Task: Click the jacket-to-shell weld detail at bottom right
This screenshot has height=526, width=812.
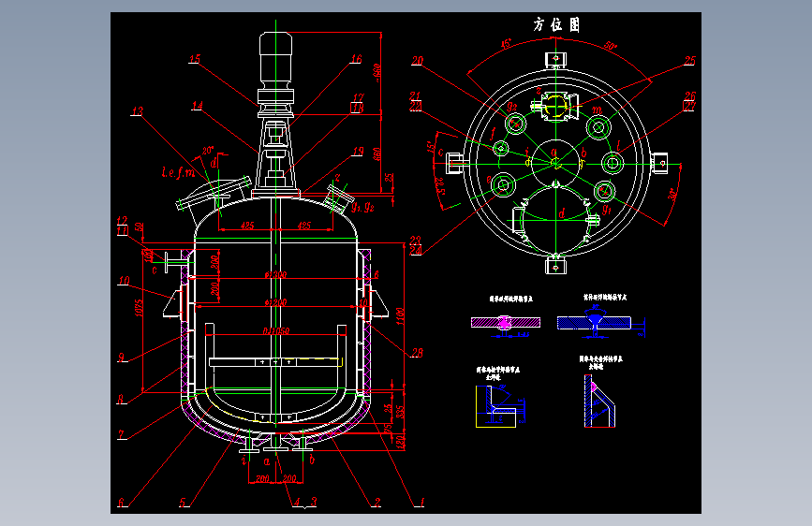Action: tap(599, 402)
